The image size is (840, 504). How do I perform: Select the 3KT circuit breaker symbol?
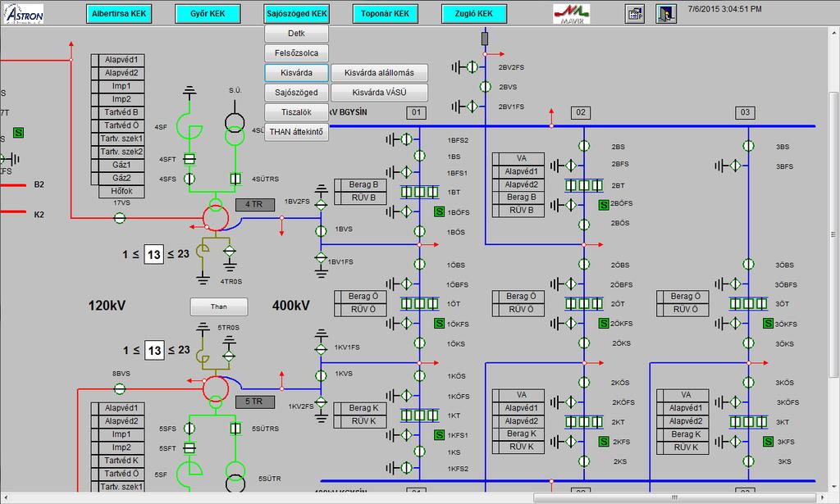[x=748, y=422]
